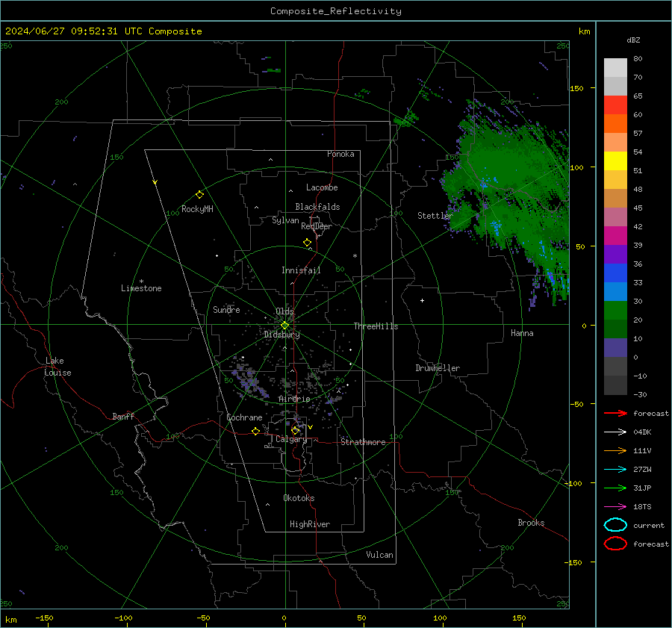Screen dimensions: 672x628
Task: Click the Okotoks town label
Action: tap(299, 498)
